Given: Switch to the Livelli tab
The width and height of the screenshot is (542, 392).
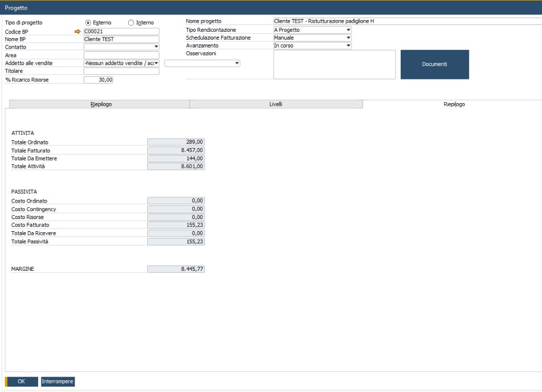Looking at the screenshot, I should (x=276, y=104).
